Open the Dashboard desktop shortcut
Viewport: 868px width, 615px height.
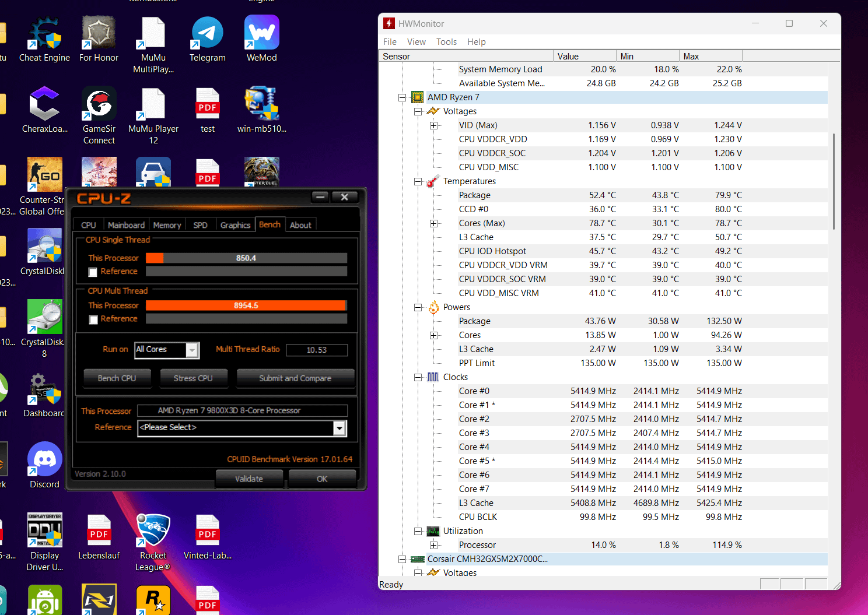pyautogui.click(x=44, y=395)
